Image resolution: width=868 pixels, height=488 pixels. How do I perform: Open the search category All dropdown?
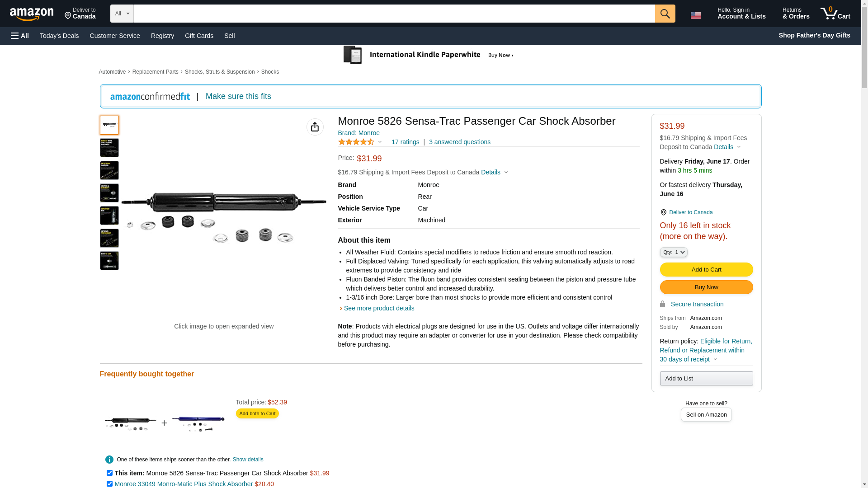click(122, 14)
